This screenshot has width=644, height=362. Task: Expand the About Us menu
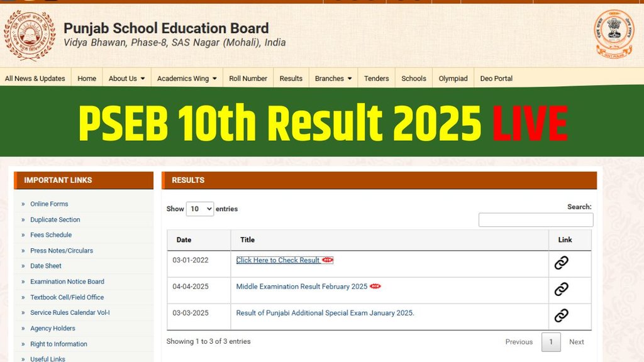[126, 79]
